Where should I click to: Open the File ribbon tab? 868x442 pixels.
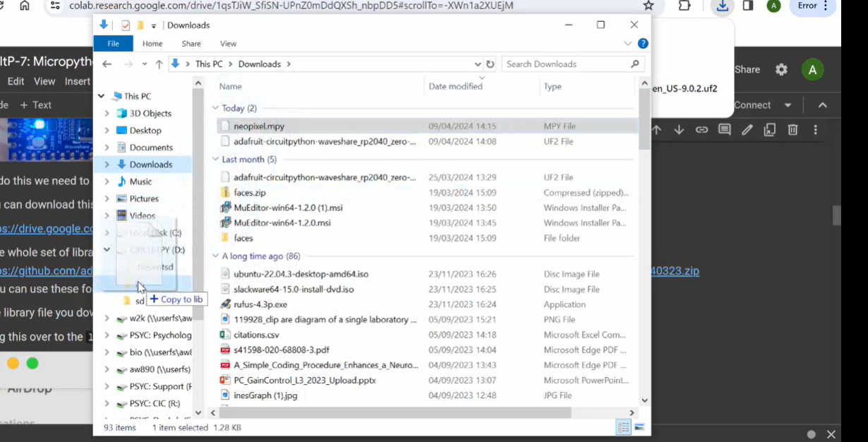[113, 44]
